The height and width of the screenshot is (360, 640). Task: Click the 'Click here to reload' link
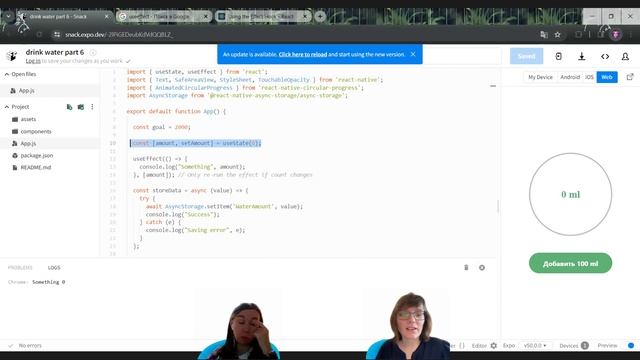[303, 54]
